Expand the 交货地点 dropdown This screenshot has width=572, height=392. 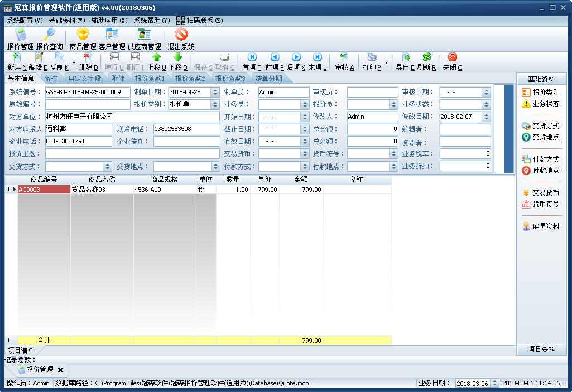pos(215,166)
